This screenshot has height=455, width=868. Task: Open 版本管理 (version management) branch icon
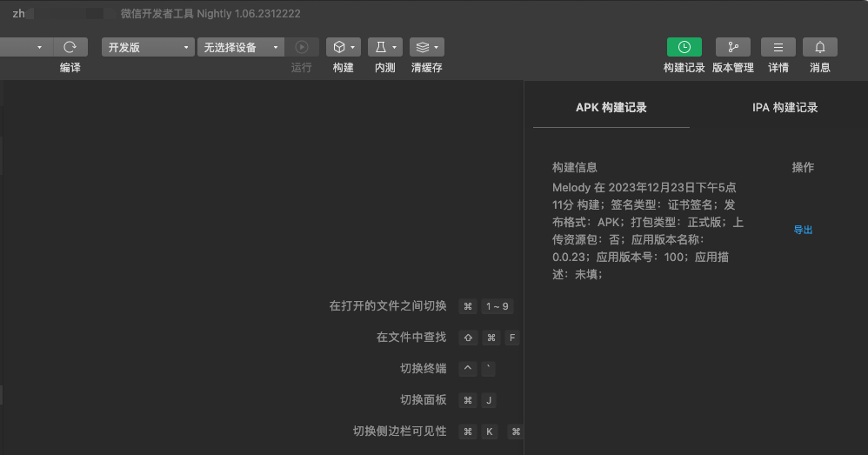[x=732, y=47]
